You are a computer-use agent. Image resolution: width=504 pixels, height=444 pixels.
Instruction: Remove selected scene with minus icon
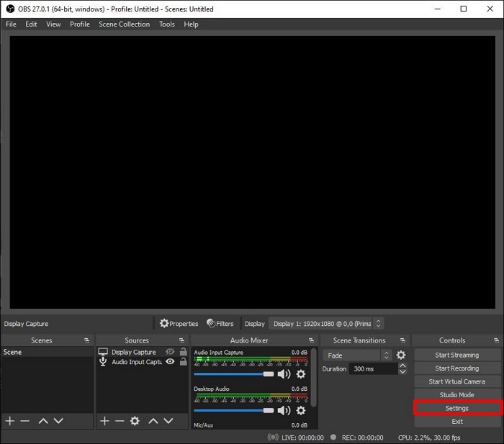click(x=24, y=420)
